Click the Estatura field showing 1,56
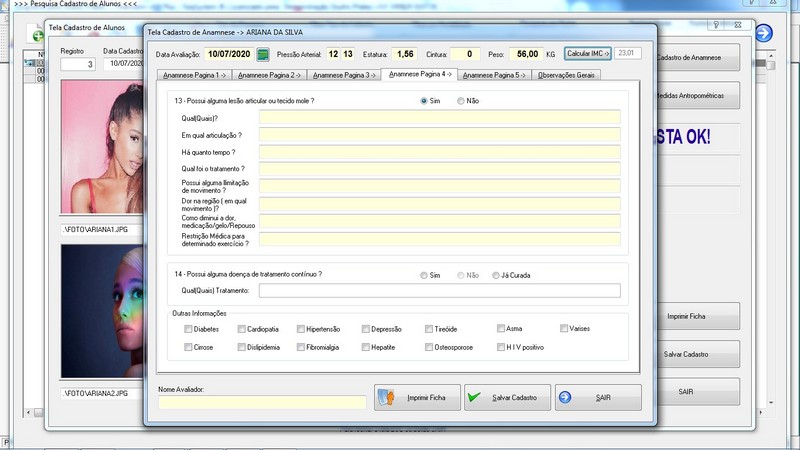 405,54
